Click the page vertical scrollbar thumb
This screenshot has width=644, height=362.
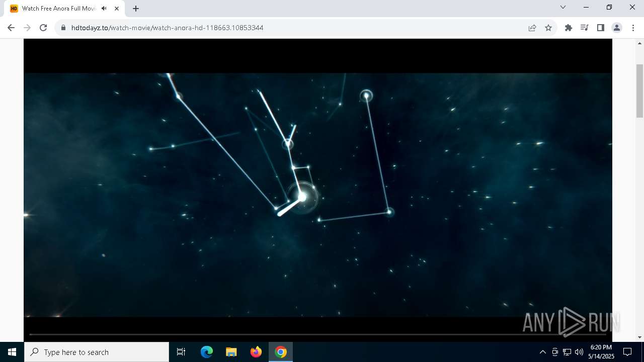tap(640, 90)
